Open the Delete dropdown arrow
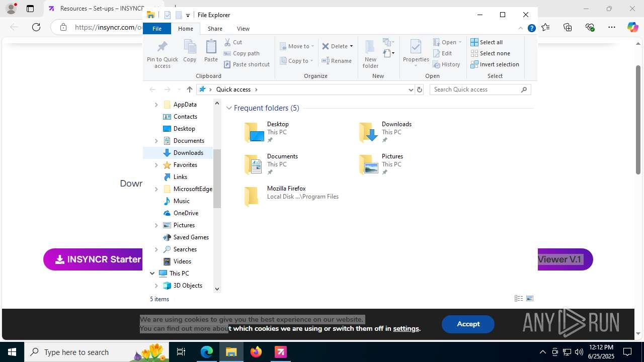Image resolution: width=644 pixels, height=362 pixels. tap(351, 46)
